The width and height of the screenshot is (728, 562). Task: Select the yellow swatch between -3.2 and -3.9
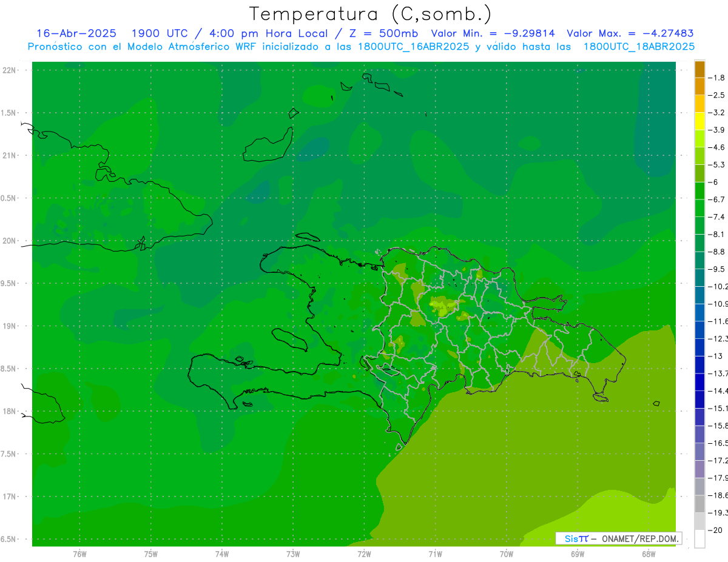click(699, 121)
